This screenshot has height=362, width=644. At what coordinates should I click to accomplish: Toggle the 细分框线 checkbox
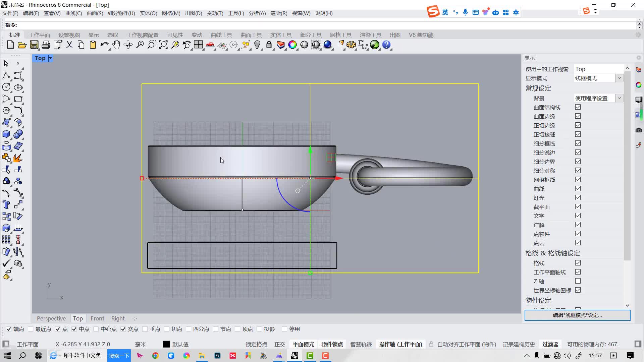[578, 143]
